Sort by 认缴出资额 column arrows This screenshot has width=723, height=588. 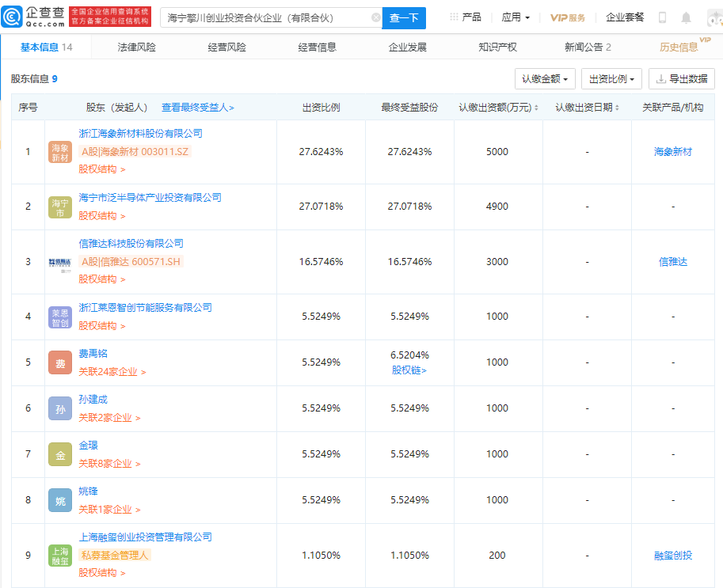[x=536, y=108]
